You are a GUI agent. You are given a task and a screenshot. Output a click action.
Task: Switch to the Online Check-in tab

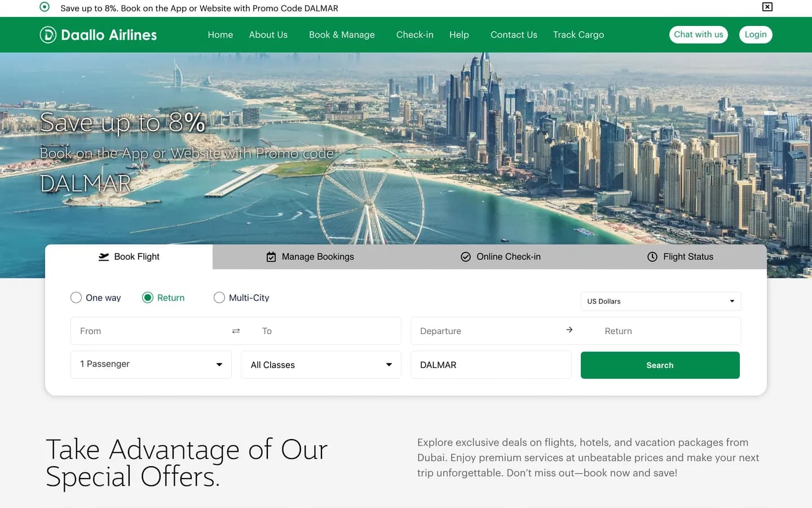pyautogui.click(x=501, y=257)
